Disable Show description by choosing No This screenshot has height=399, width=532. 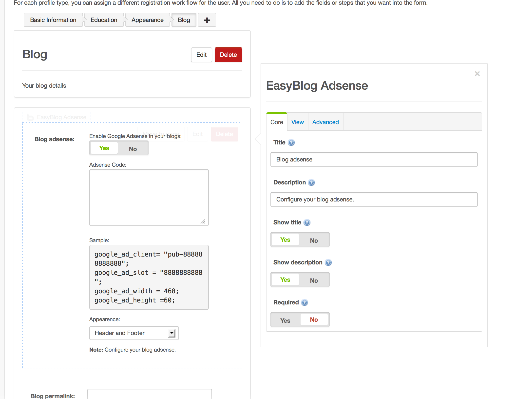314,280
